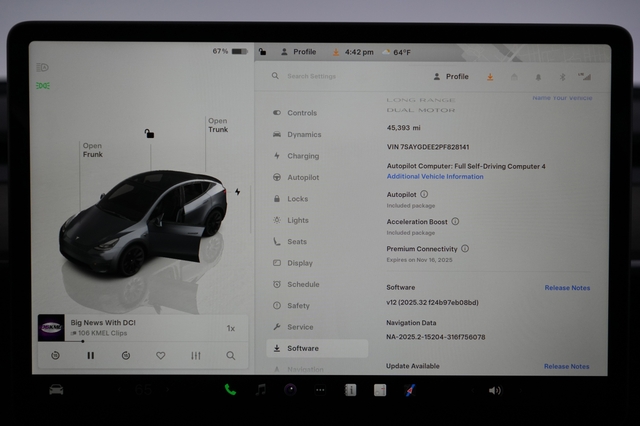
Task: Tap the car icon in the bottom bar
Action: (56, 390)
